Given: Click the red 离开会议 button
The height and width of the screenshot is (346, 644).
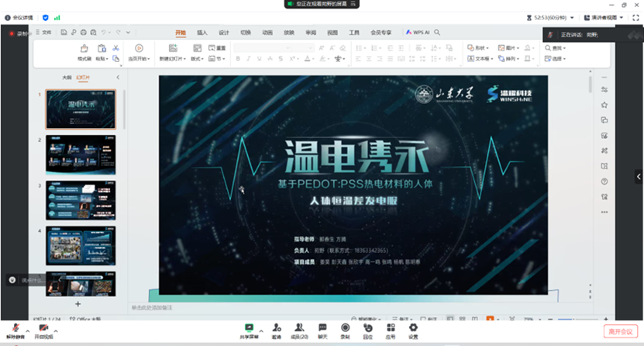Looking at the screenshot, I should point(621,331).
